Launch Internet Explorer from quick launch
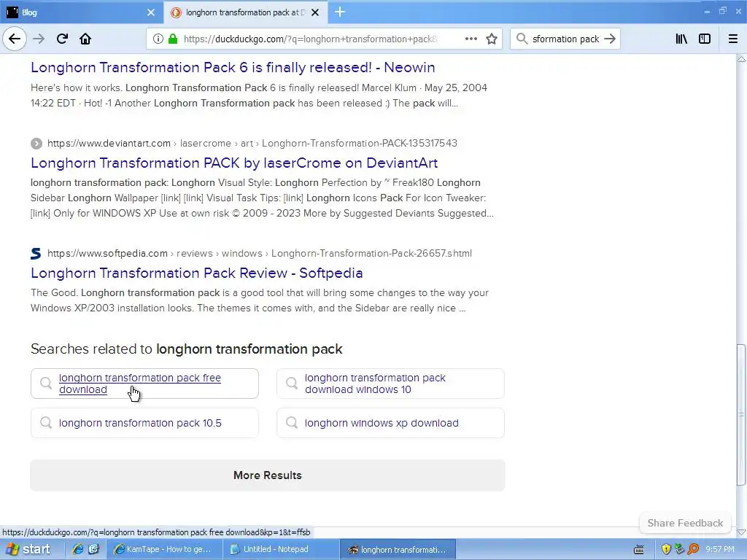Image resolution: width=747 pixels, height=560 pixels. click(77, 549)
